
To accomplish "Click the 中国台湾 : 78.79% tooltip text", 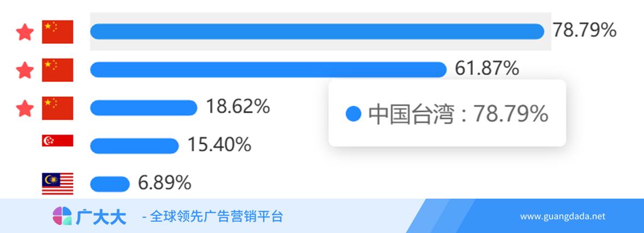I will [x=458, y=114].
